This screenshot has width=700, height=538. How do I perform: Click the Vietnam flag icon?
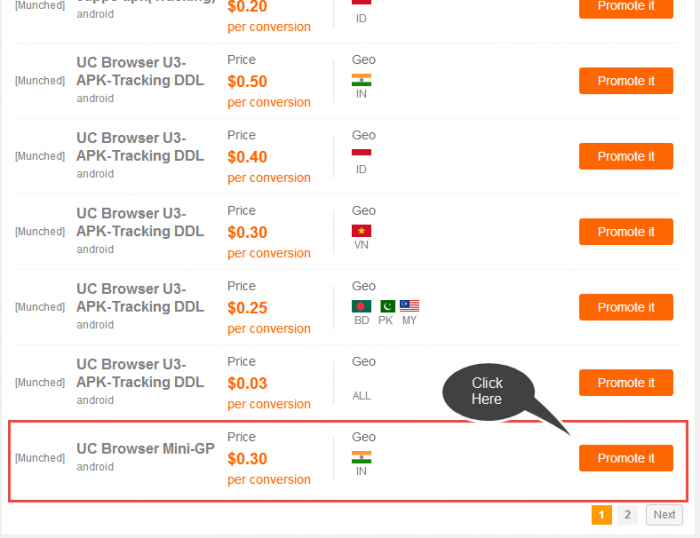pos(361,231)
